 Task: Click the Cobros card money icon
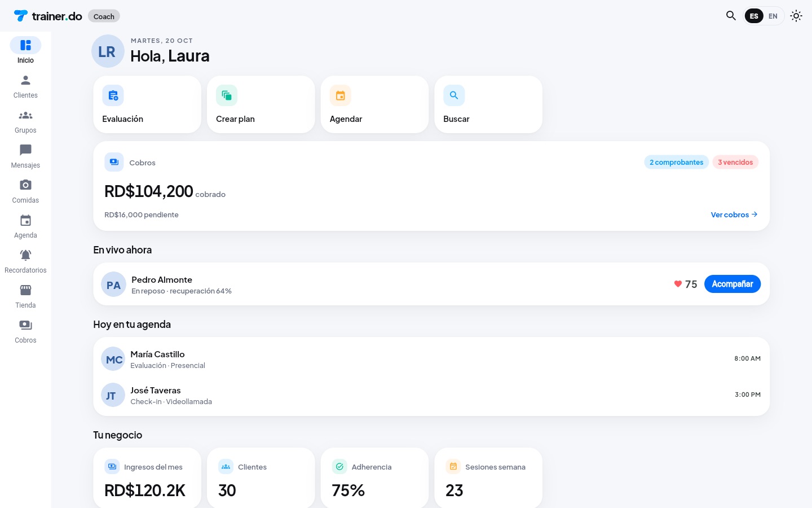click(114, 162)
